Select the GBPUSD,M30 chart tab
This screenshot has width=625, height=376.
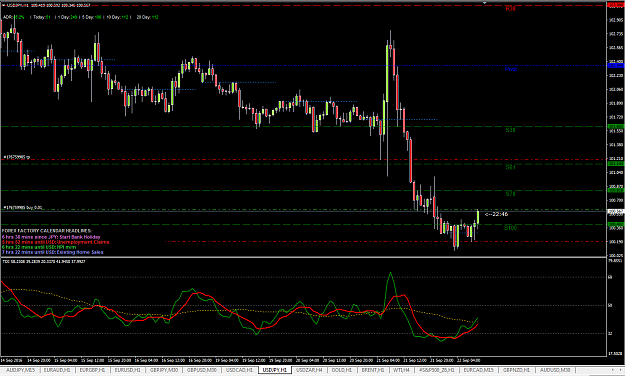tap(202, 370)
